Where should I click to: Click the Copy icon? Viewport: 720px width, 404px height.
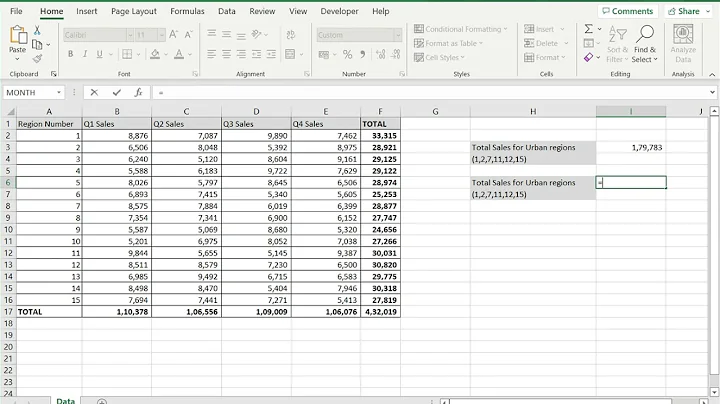37,45
